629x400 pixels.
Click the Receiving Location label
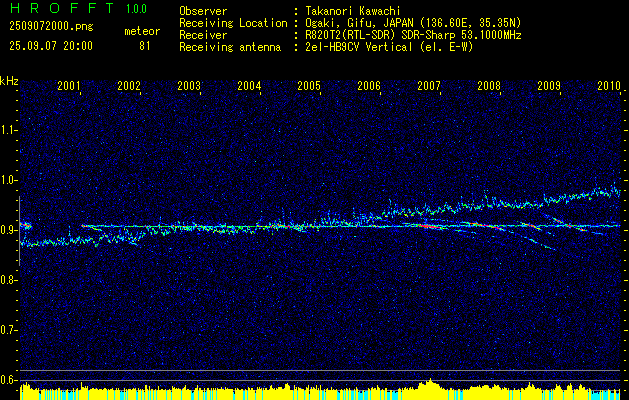[x=233, y=23]
